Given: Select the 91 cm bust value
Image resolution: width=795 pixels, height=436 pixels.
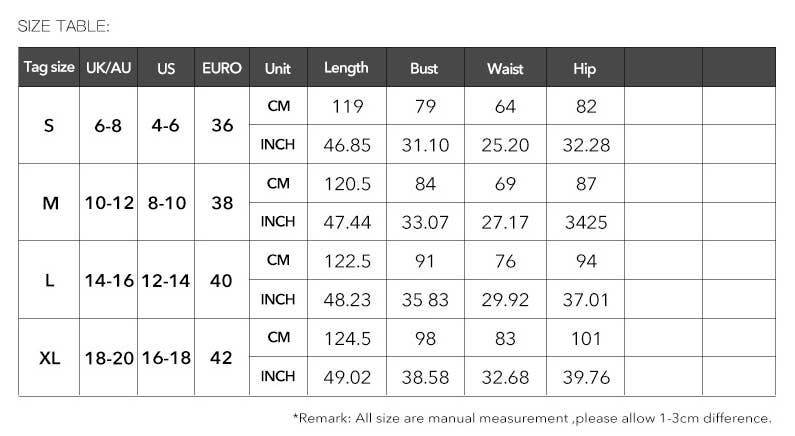Looking at the screenshot, I should [x=425, y=261].
